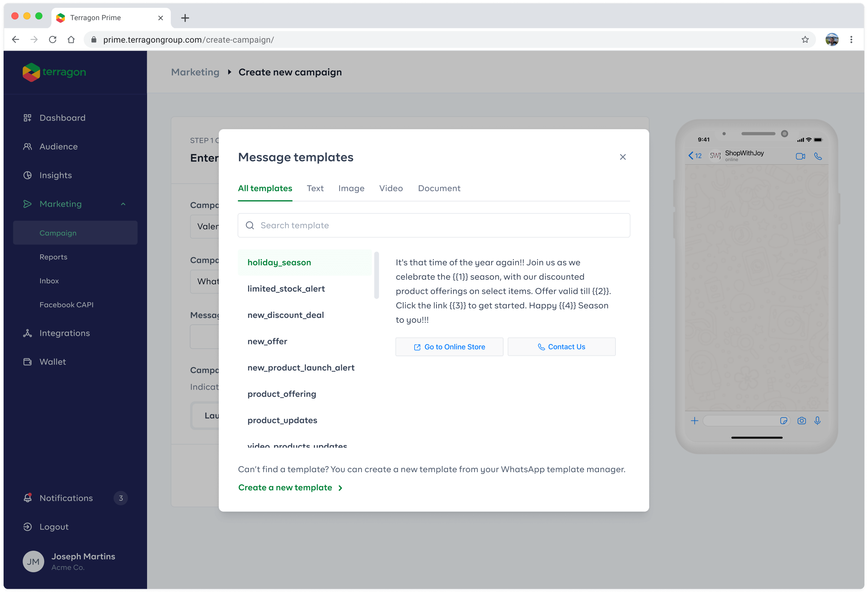The height and width of the screenshot is (593, 868).
Task: Click the plus icon in phone chat bar
Action: 694,421
